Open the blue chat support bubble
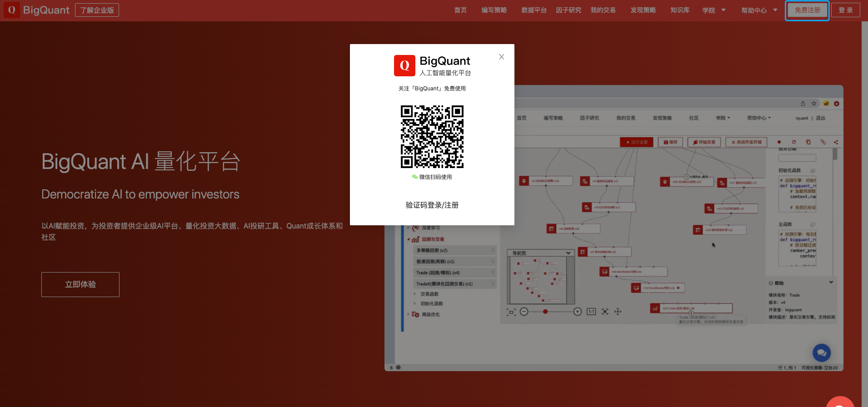 [x=822, y=352]
